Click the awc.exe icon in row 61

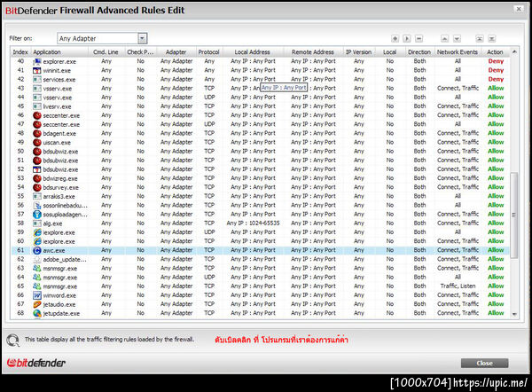(37, 250)
